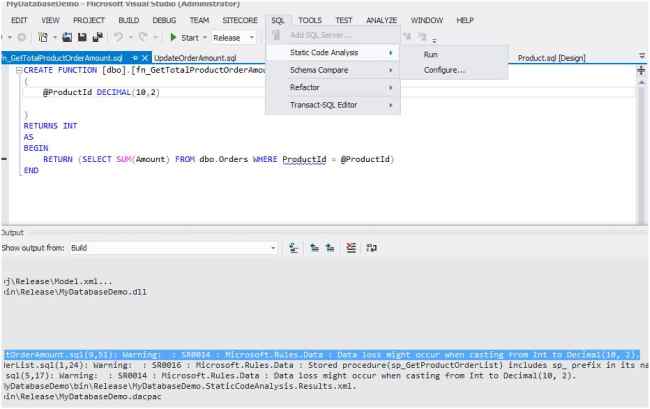Click the green Start debugging arrow
Image resolution: width=650 pixels, height=409 pixels.
point(173,37)
